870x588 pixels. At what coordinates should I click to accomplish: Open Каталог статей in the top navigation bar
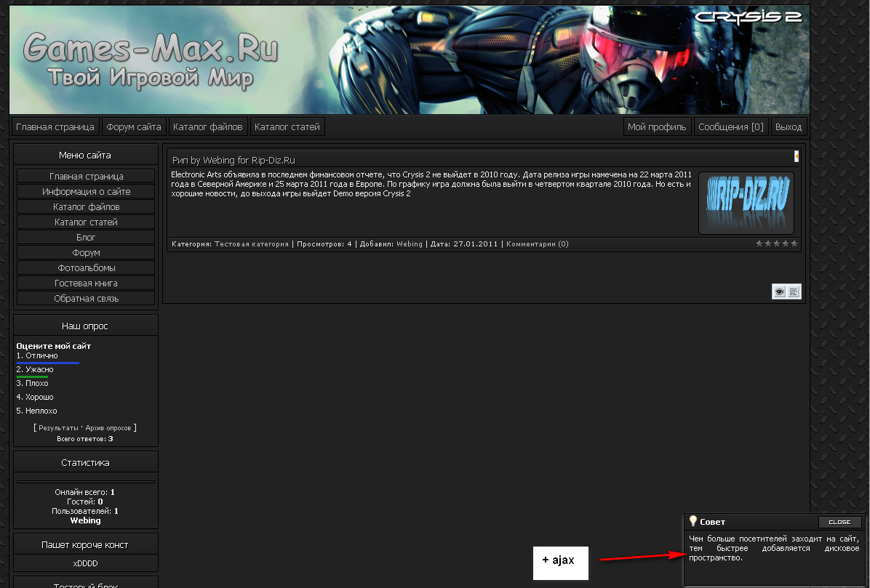[x=287, y=127]
